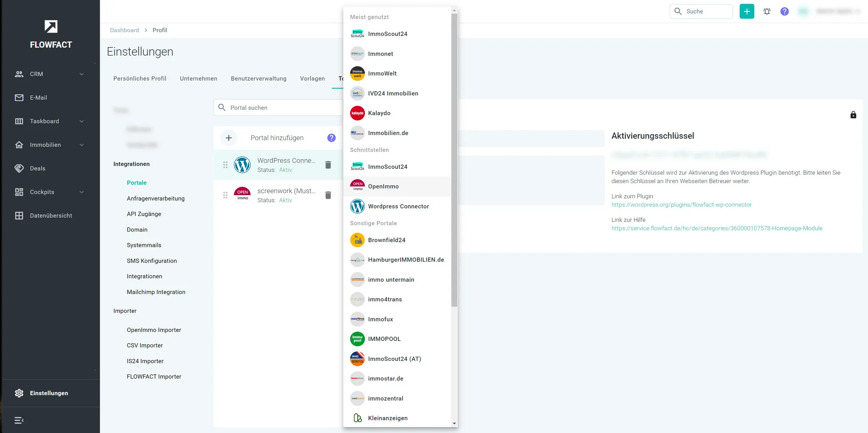
Task: Open Persönliches Profil tab
Action: [x=140, y=78]
